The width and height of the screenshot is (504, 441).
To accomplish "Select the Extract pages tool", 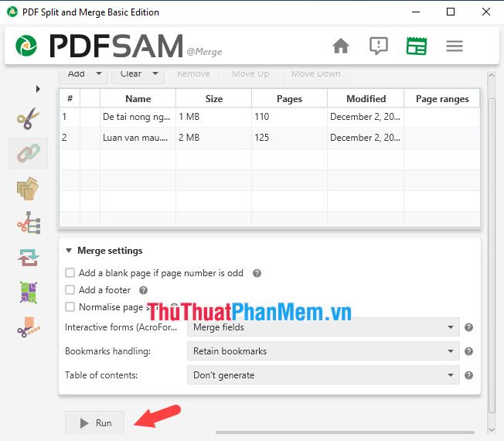I will pos(29,292).
